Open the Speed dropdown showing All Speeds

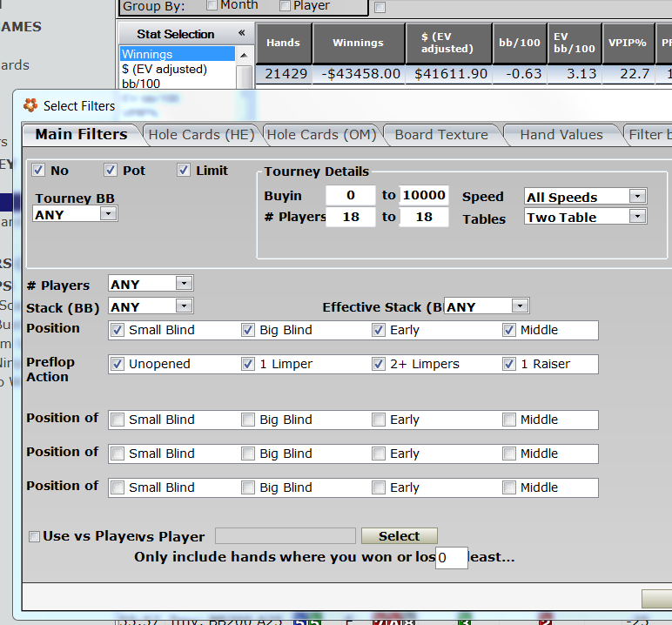point(638,197)
